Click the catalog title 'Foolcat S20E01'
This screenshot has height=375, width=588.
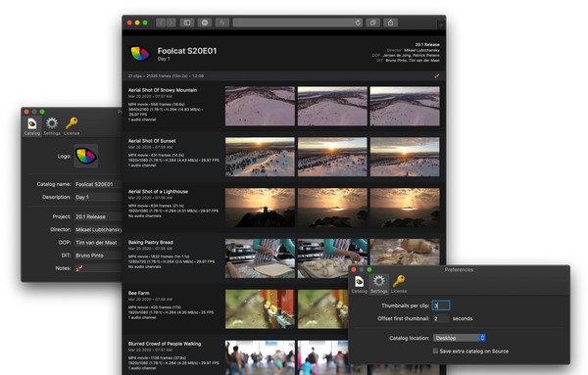pyautogui.click(x=187, y=51)
